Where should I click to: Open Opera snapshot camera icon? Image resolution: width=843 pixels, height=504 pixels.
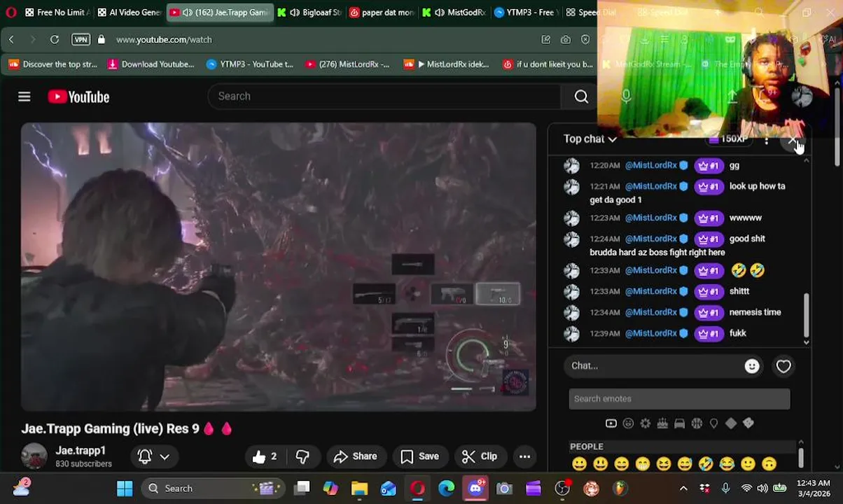click(x=566, y=40)
